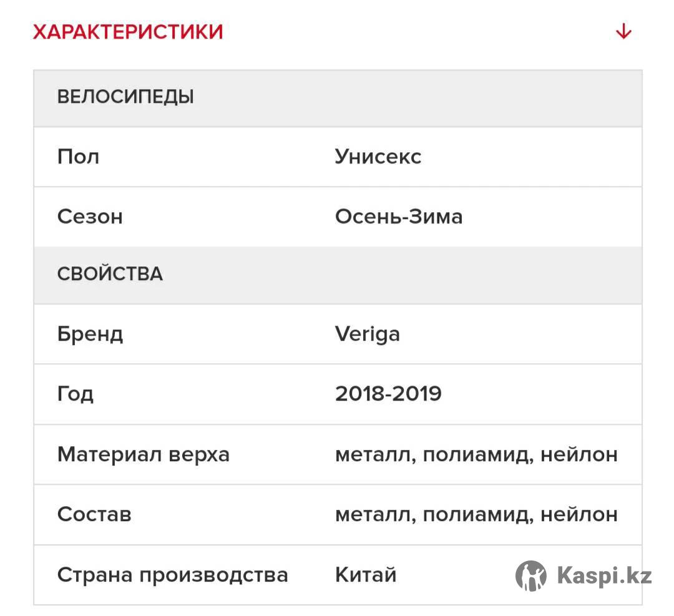Image resolution: width=674 pixels, height=616 pixels.
Task: Click the Состав row label
Action: [94, 515]
